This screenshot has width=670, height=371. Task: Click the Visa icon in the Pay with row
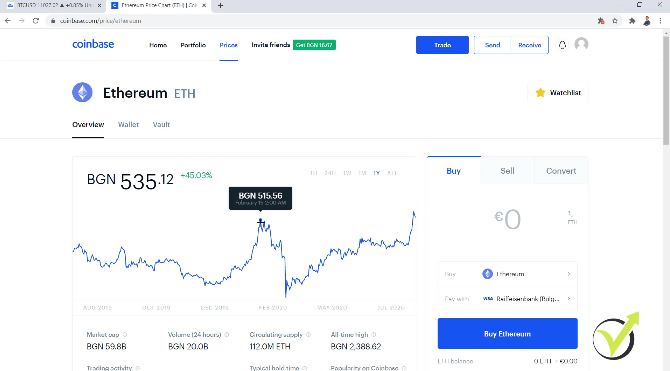tap(488, 299)
